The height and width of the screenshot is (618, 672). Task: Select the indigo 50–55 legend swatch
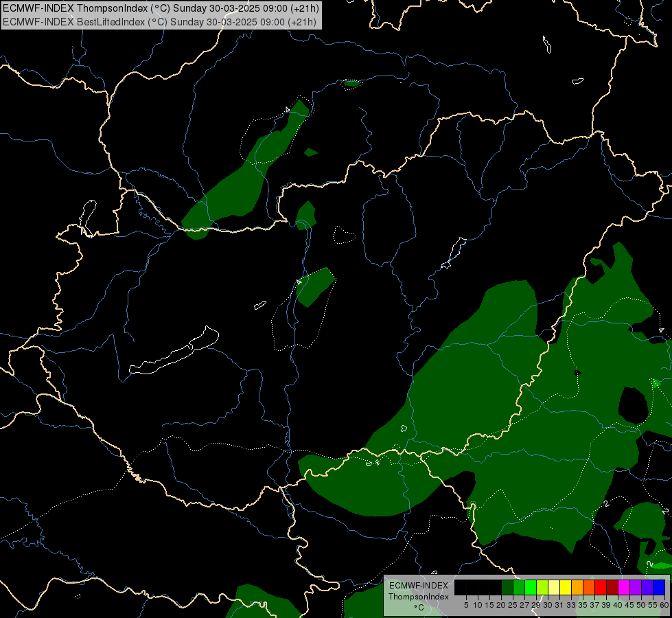(x=647, y=587)
